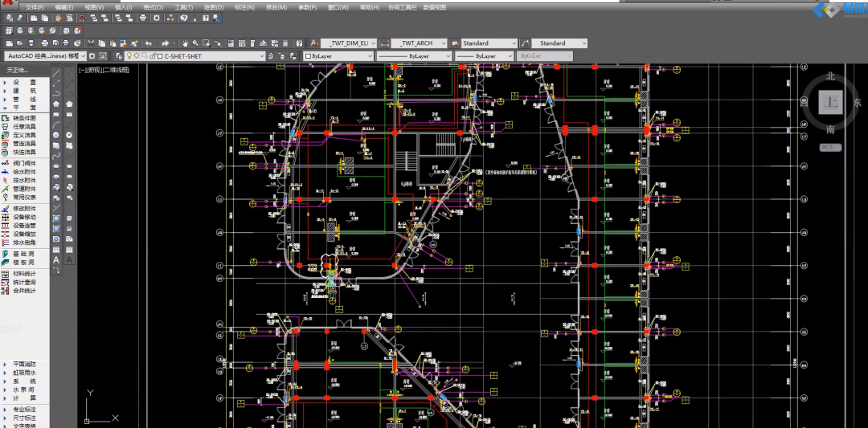Open the C-SHET-SHET layer dropdown
This screenshot has width=868, height=428.
(x=194, y=56)
